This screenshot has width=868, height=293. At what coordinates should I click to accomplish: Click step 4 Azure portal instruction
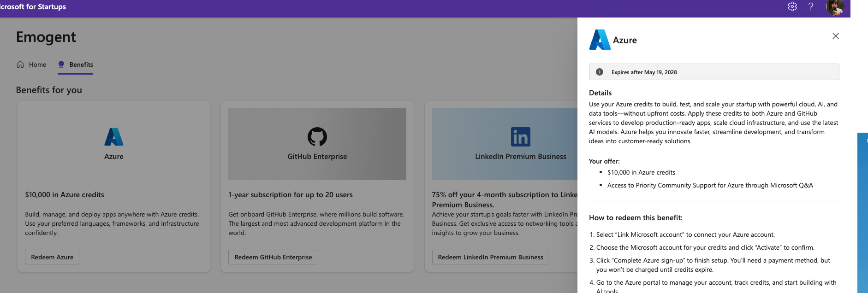coord(716,286)
